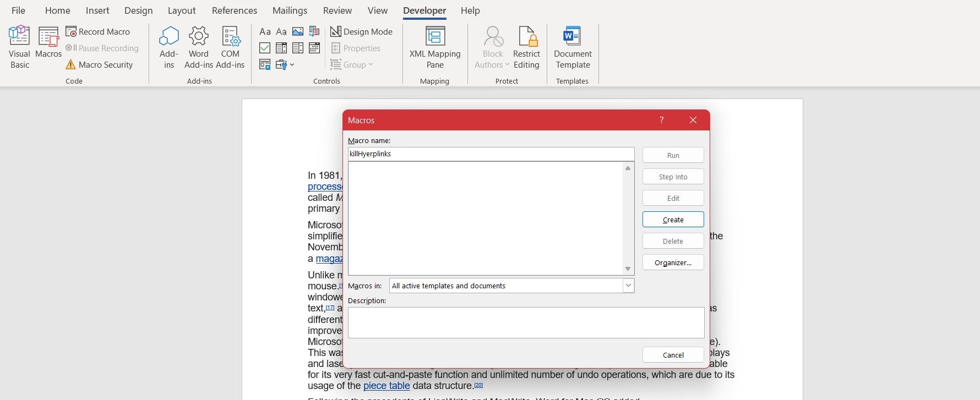Open Macros dialog help question mark

coord(661,120)
